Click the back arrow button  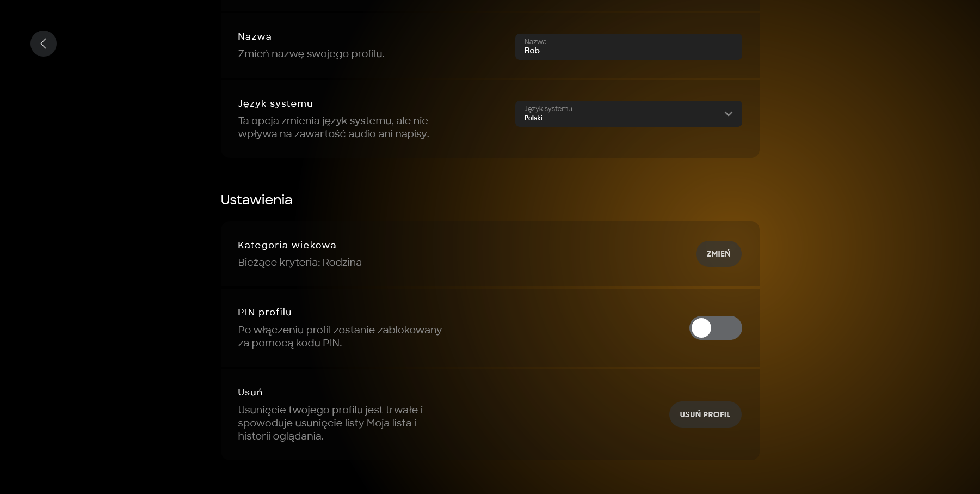pos(44,44)
